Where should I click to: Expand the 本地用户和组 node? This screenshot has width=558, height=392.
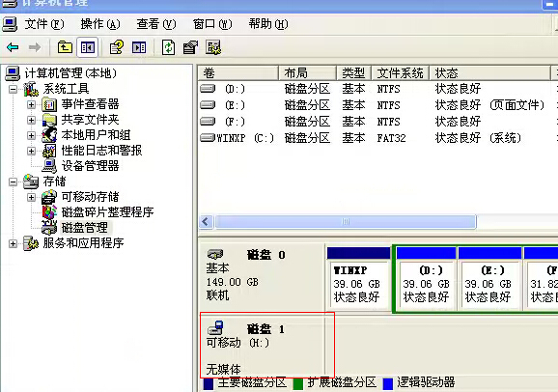[x=31, y=135]
